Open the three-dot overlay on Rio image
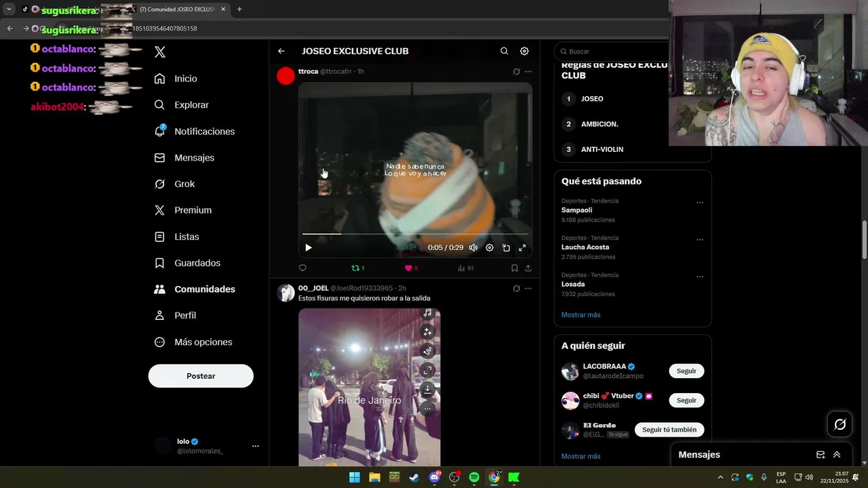868x488 pixels. click(427, 409)
